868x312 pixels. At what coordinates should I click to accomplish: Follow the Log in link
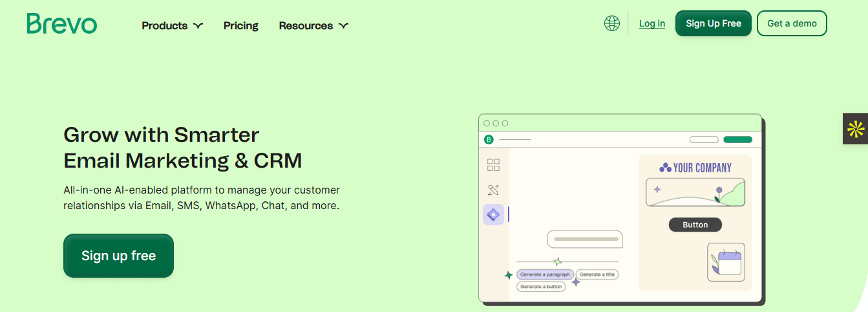(652, 24)
